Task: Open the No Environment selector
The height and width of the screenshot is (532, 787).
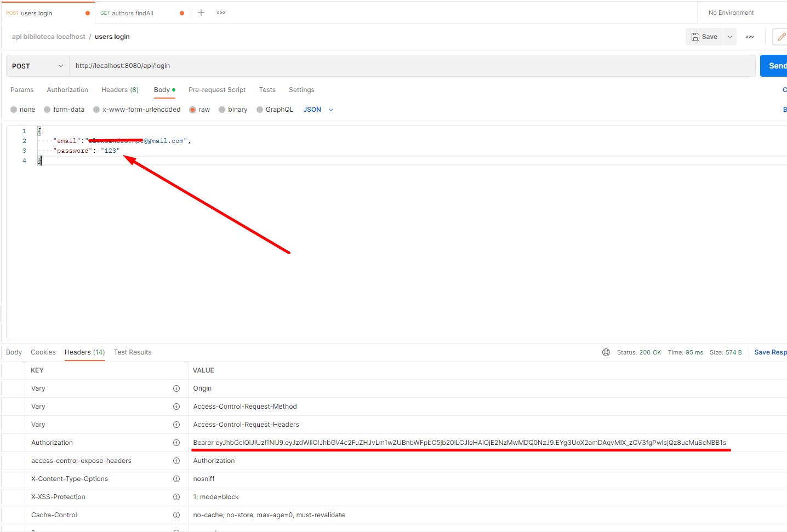Action: [x=731, y=13]
